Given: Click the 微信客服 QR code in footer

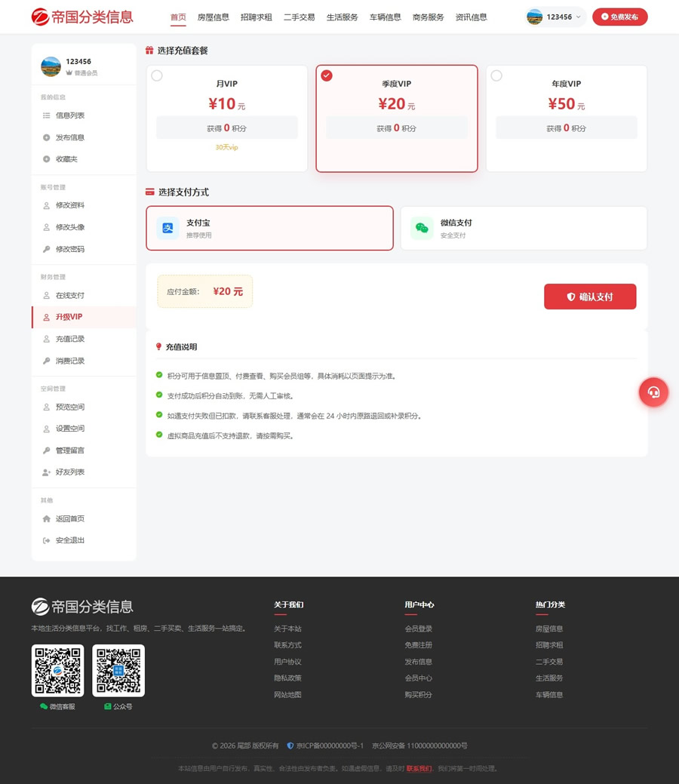Looking at the screenshot, I should [x=57, y=671].
